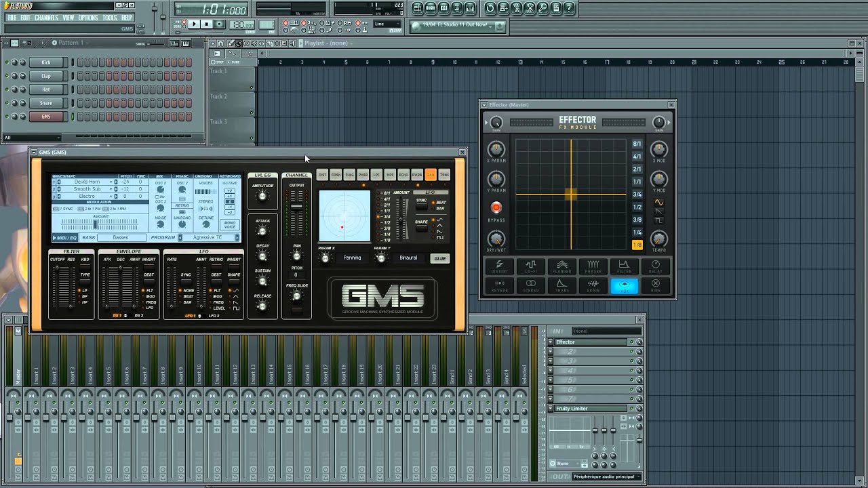Select the Delay effect in Effector
Screen dimensions: 868x488
point(656,267)
